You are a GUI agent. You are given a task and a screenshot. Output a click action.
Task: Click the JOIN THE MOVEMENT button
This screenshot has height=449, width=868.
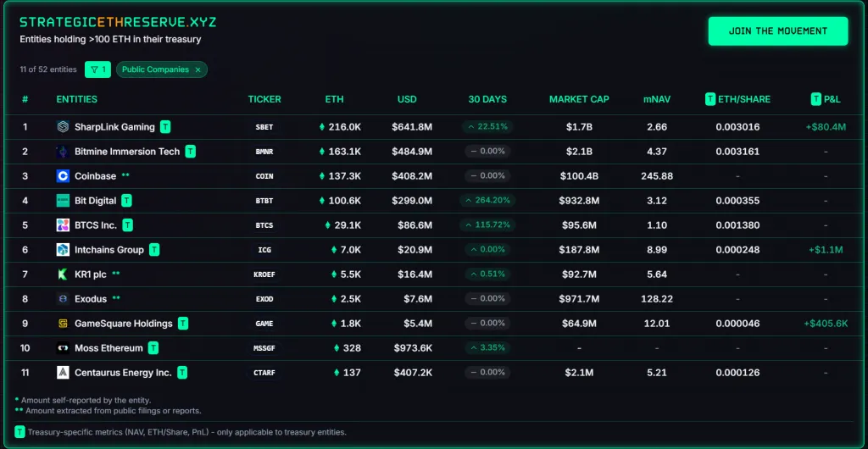777,31
